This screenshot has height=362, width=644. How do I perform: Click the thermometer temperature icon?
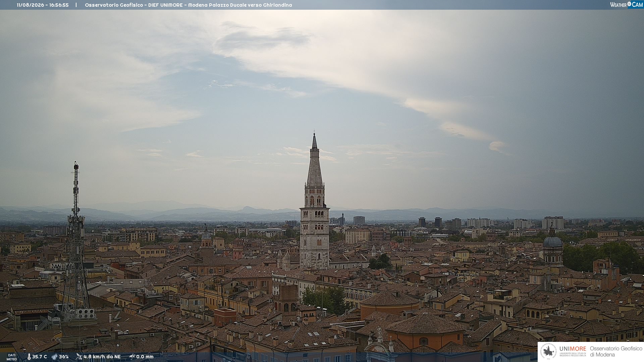click(29, 357)
